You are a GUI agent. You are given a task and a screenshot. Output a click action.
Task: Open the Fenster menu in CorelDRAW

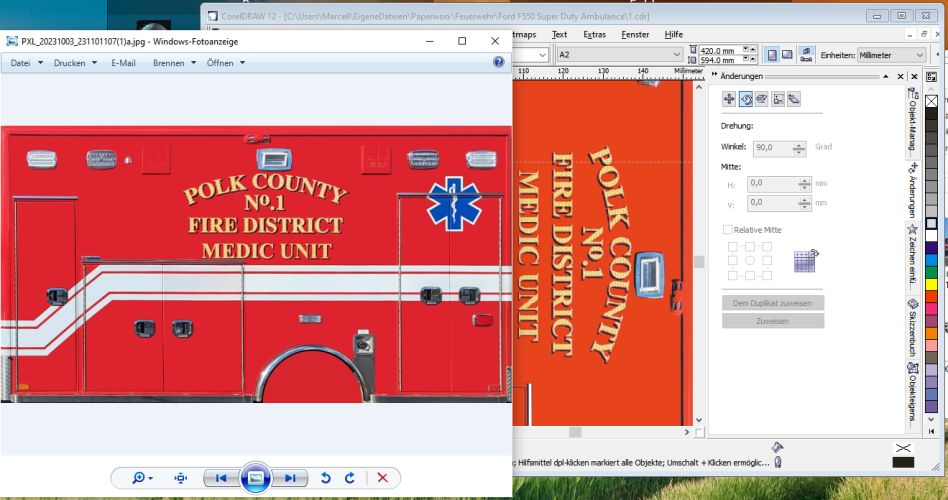(x=635, y=34)
